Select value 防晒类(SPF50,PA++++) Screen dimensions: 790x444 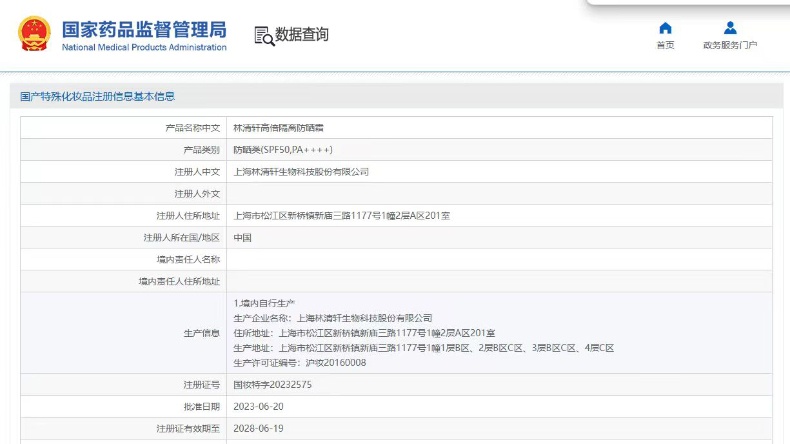point(283,150)
